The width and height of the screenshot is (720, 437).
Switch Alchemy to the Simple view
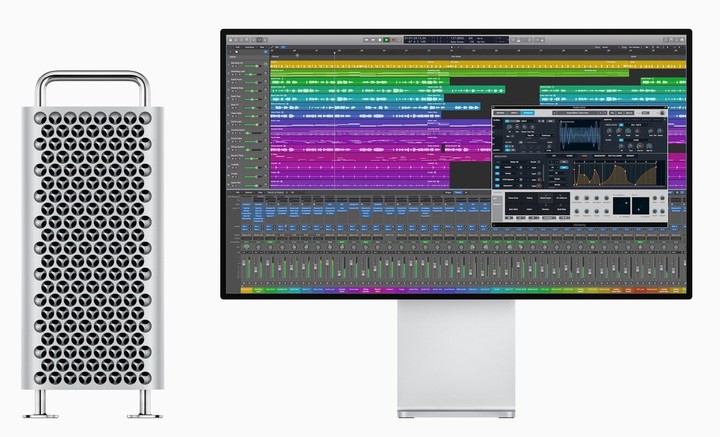(x=514, y=113)
